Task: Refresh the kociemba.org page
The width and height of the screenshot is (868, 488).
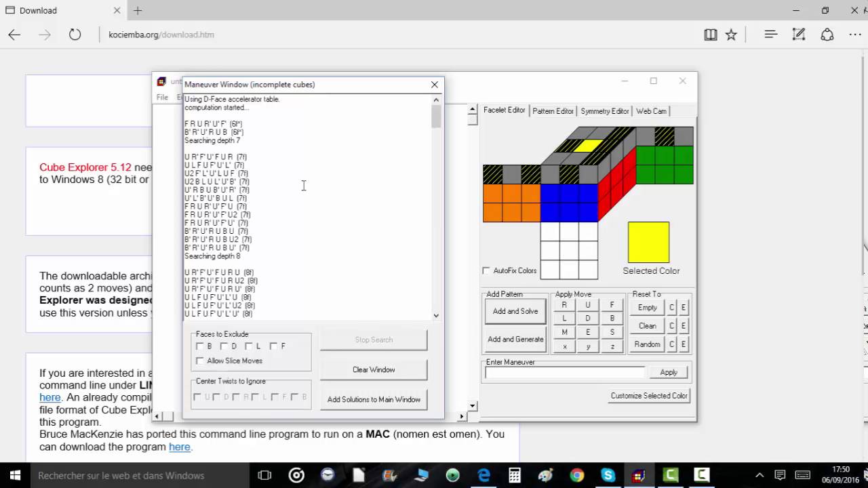Action: coord(75,35)
